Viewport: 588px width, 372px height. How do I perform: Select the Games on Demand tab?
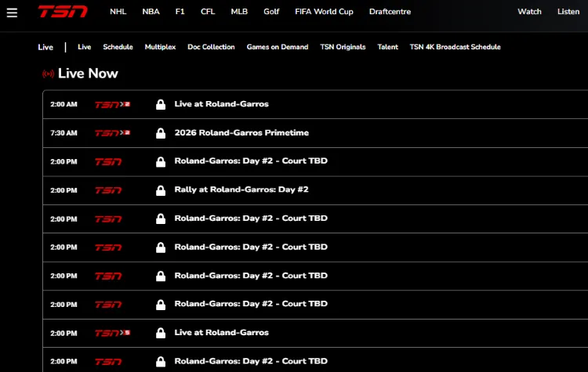[278, 47]
